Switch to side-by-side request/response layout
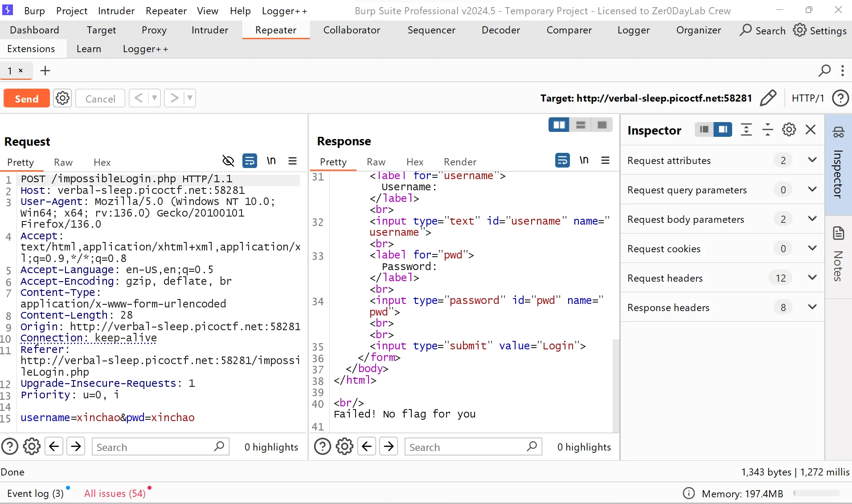 tap(559, 125)
